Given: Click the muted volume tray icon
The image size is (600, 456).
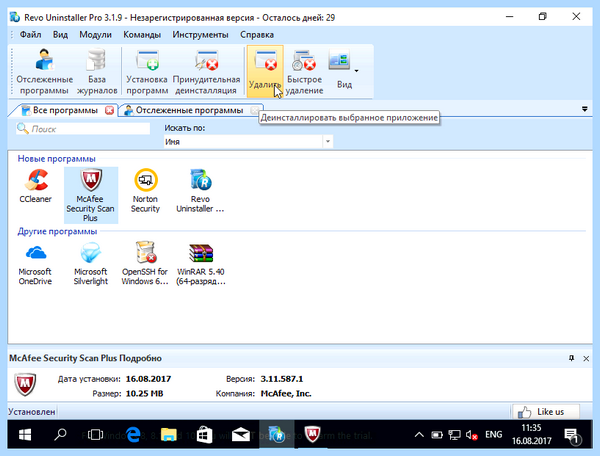Looking at the screenshot, I should [471, 435].
